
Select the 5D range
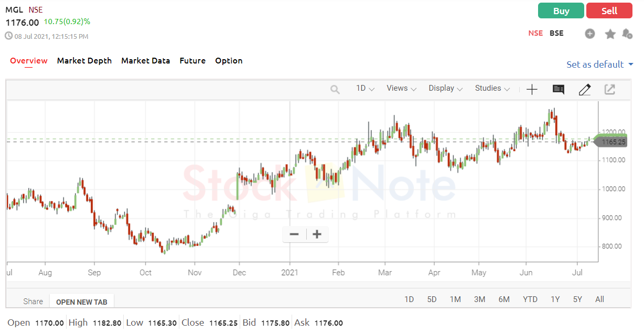point(432,299)
